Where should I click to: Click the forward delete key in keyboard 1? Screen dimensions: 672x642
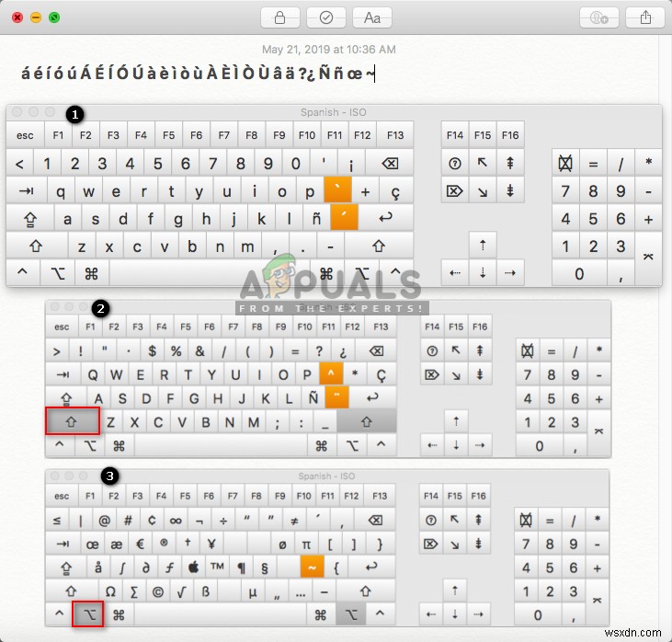coord(455,190)
